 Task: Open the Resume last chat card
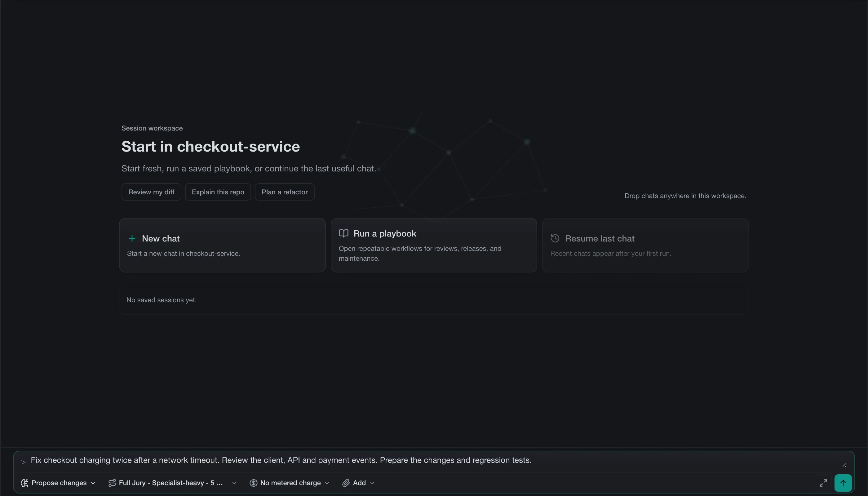pyautogui.click(x=645, y=245)
